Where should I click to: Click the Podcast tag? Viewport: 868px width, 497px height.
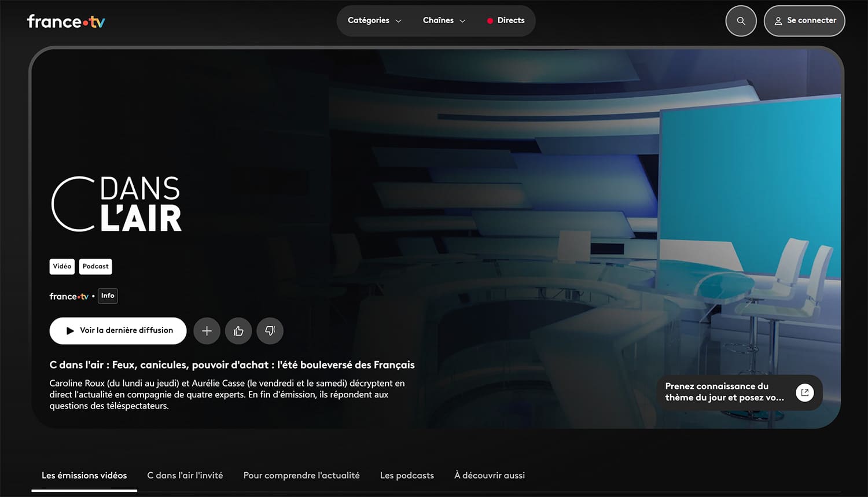[x=95, y=267]
